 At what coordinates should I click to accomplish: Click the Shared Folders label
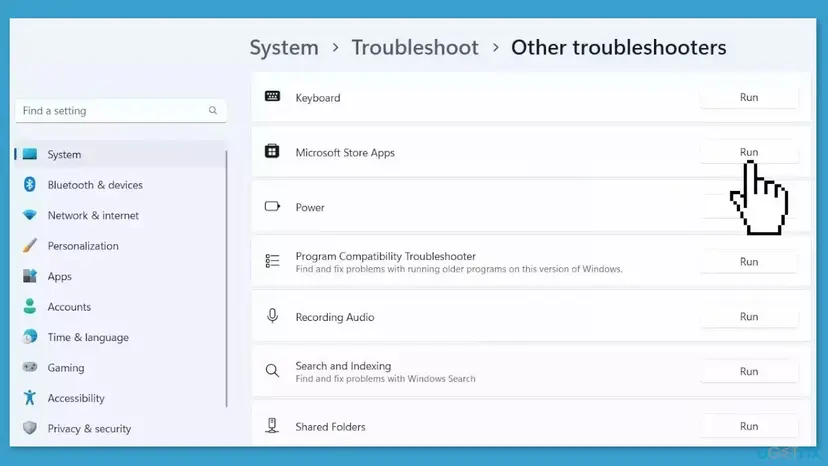331,427
